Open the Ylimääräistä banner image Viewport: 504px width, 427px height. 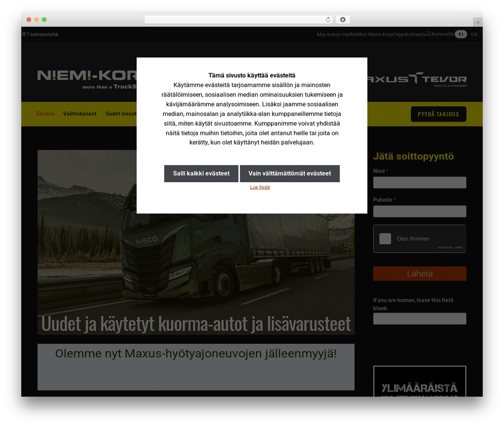420,381
